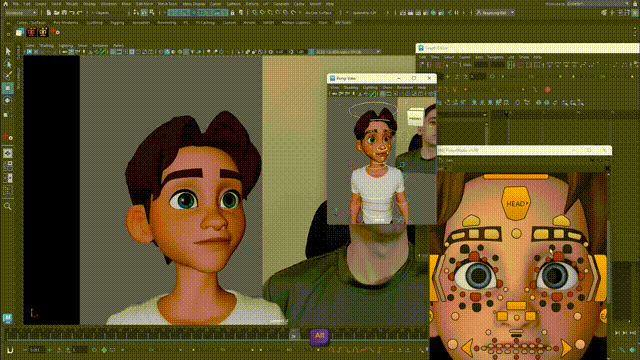Toggle select by hierarchy mode
The width and height of the screenshot is (640, 360).
(x=136, y=13)
